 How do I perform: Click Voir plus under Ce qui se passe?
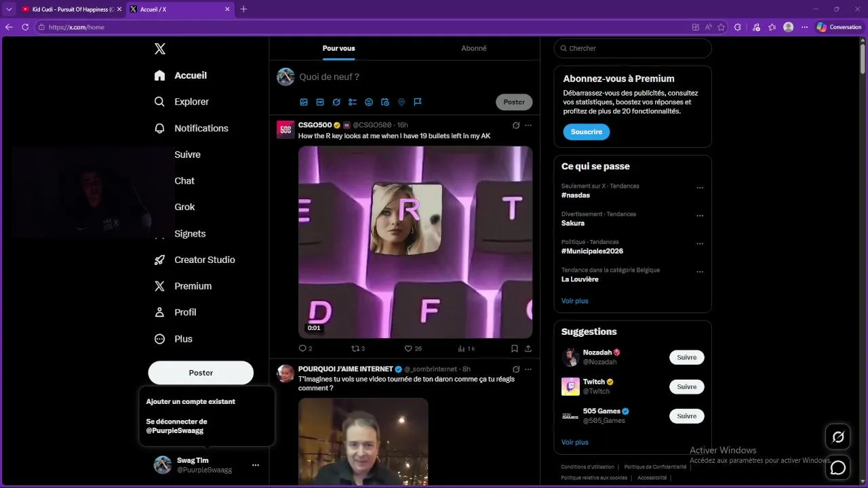(x=575, y=301)
